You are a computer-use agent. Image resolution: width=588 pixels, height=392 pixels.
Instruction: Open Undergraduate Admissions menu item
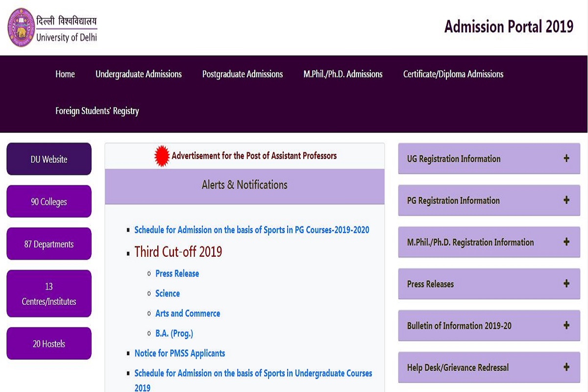(x=139, y=74)
